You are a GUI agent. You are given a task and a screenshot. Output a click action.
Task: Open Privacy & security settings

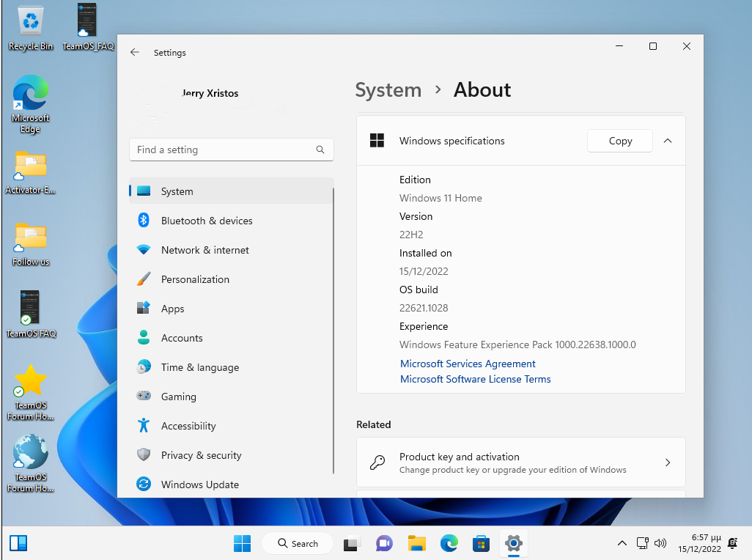(201, 455)
